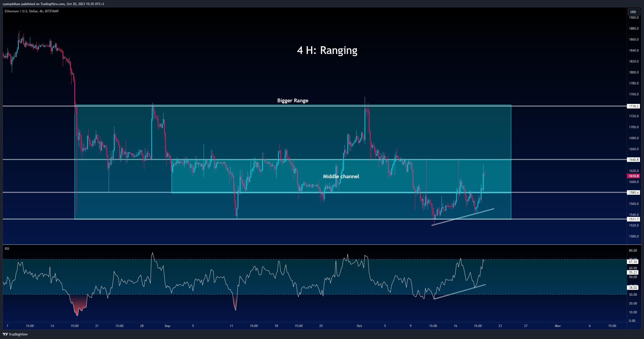Click the 1900.0 price axis tick

coord(634,18)
